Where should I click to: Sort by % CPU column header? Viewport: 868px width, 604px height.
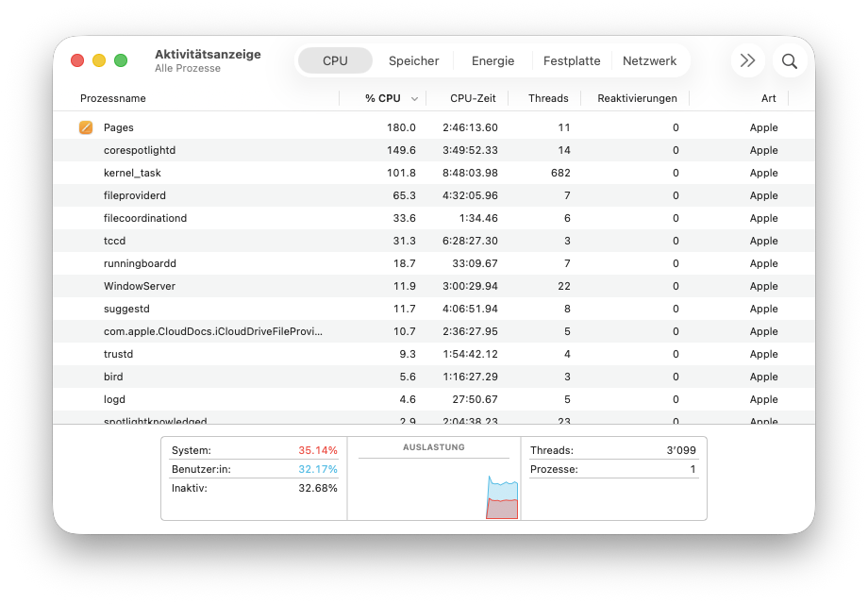(382, 98)
